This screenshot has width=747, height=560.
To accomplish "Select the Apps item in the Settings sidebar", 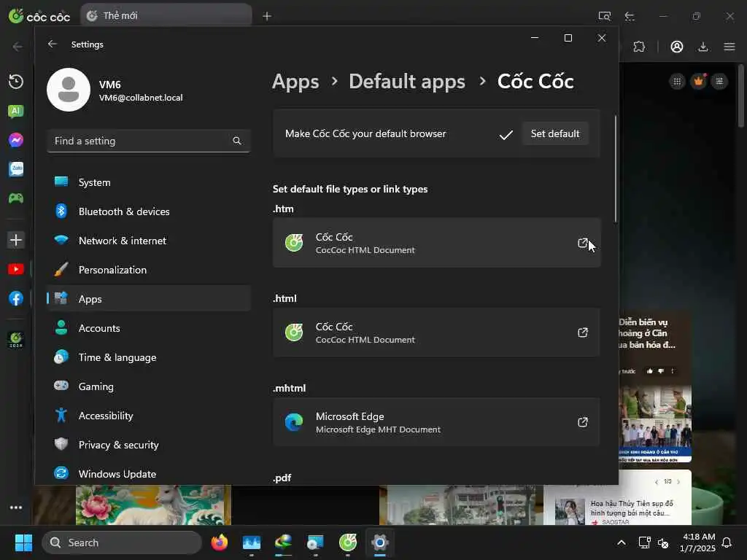I will pos(149,298).
